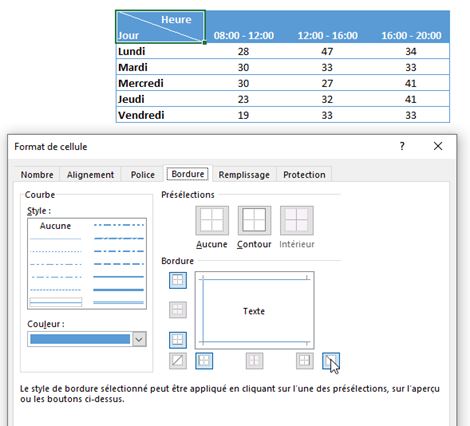The height and width of the screenshot is (426, 470).
Task: Select cell 30 in the Mardi row
Action: [244, 67]
